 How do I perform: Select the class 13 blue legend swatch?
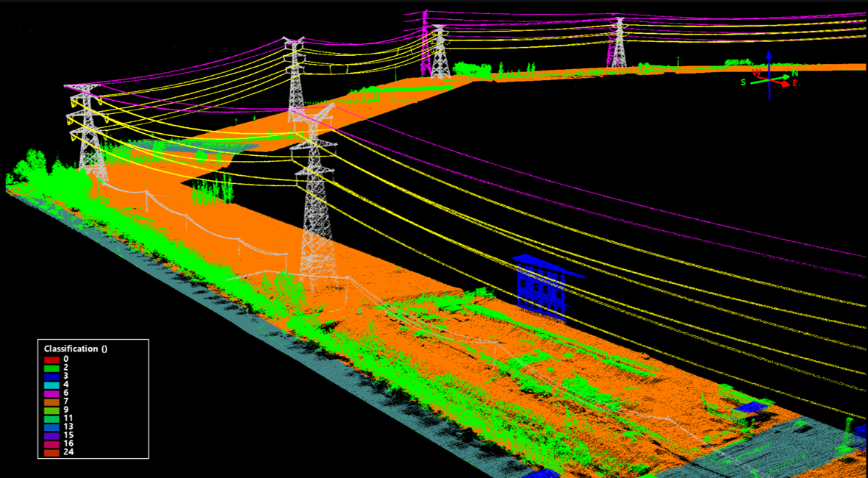click(x=51, y=427)
